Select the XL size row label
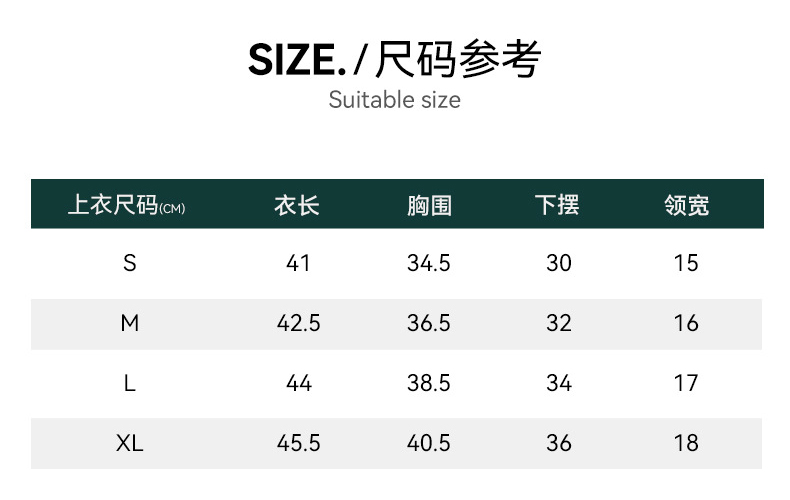This screenshot has width=790, height=500. point(129,443)
